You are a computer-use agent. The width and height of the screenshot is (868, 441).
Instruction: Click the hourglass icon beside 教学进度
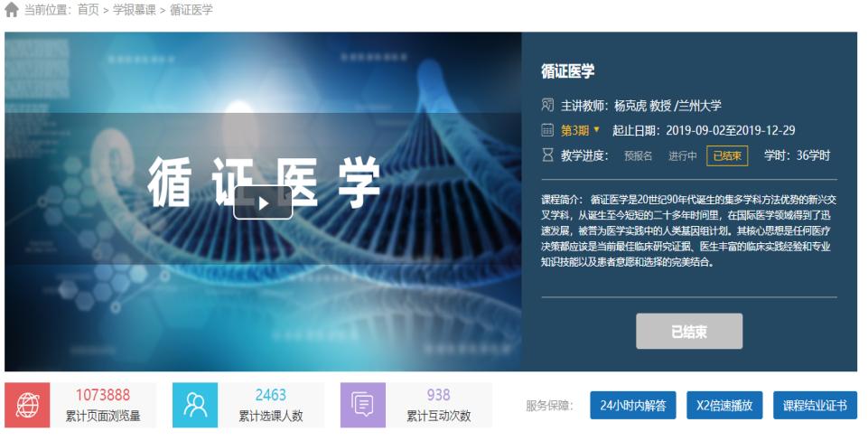547,155
